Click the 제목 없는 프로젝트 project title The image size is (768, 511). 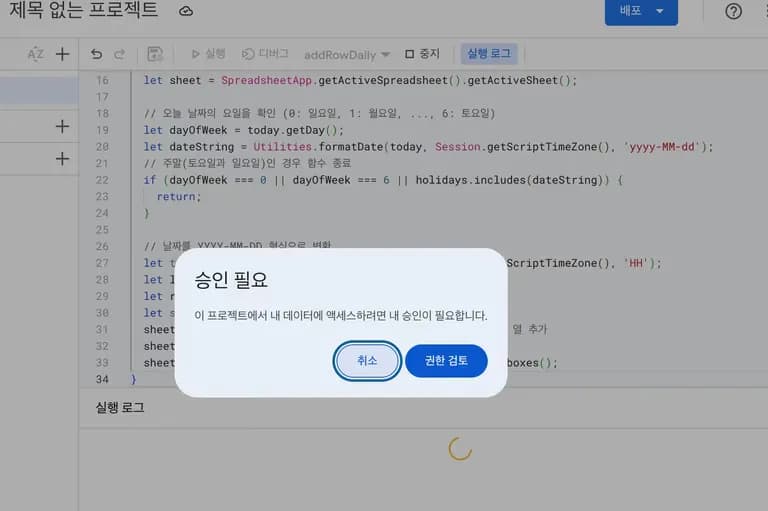(x=83, y=11)
